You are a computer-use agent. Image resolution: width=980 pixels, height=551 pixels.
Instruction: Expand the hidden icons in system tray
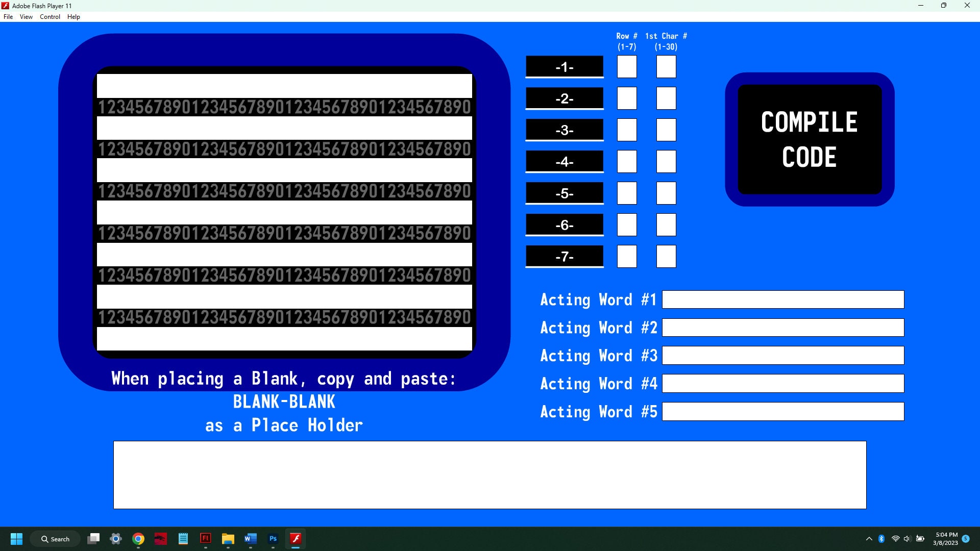[x=869, y=539]
